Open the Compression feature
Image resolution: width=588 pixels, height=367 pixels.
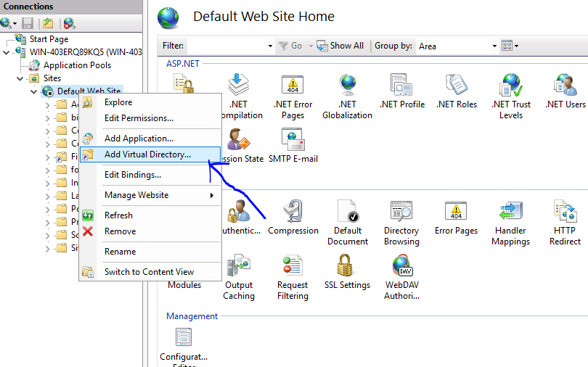(x=293, y=218)
